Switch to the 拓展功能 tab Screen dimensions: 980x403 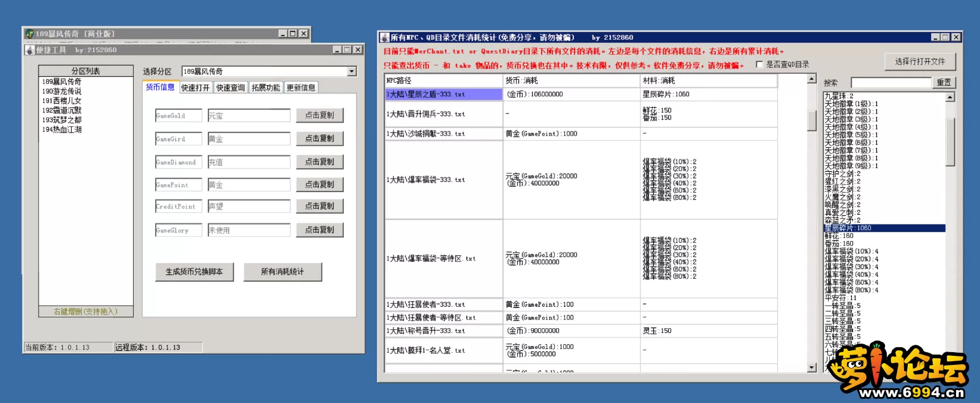point(265,88)
